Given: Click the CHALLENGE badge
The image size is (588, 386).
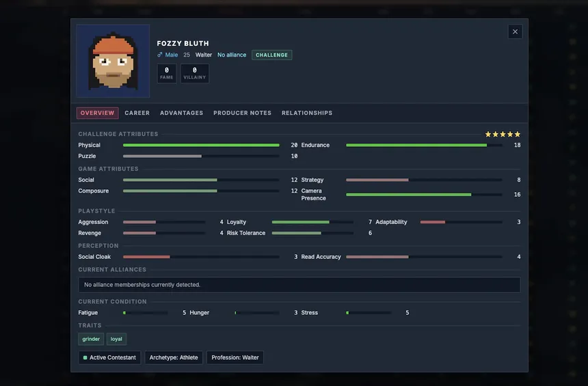Looking at the screenshot, I should click(271, 55).
